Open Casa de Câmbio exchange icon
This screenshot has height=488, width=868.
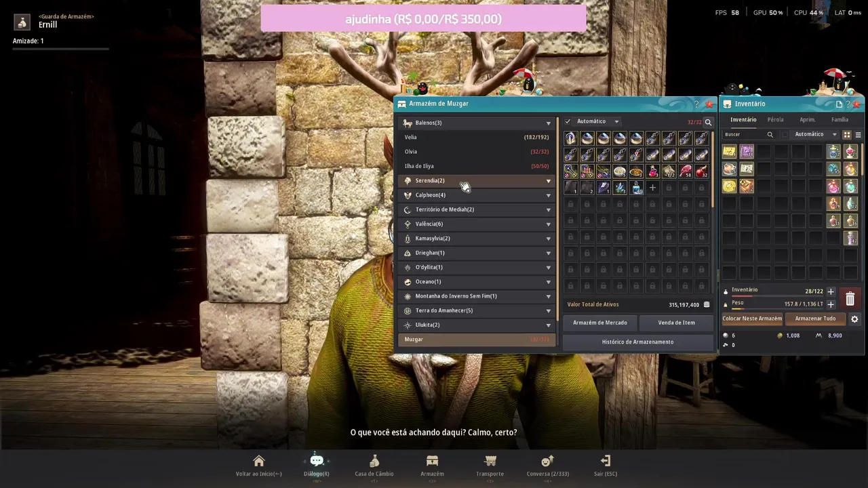click(x=374, y=461)
